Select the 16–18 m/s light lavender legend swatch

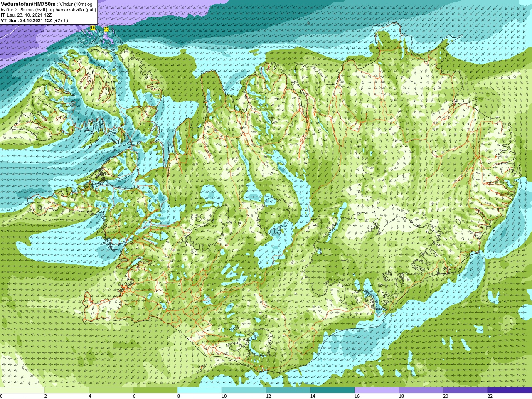[377, 390]
